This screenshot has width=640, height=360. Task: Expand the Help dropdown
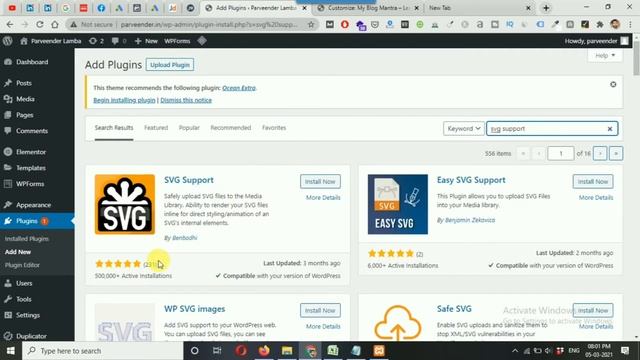click(x=605, y=56)
